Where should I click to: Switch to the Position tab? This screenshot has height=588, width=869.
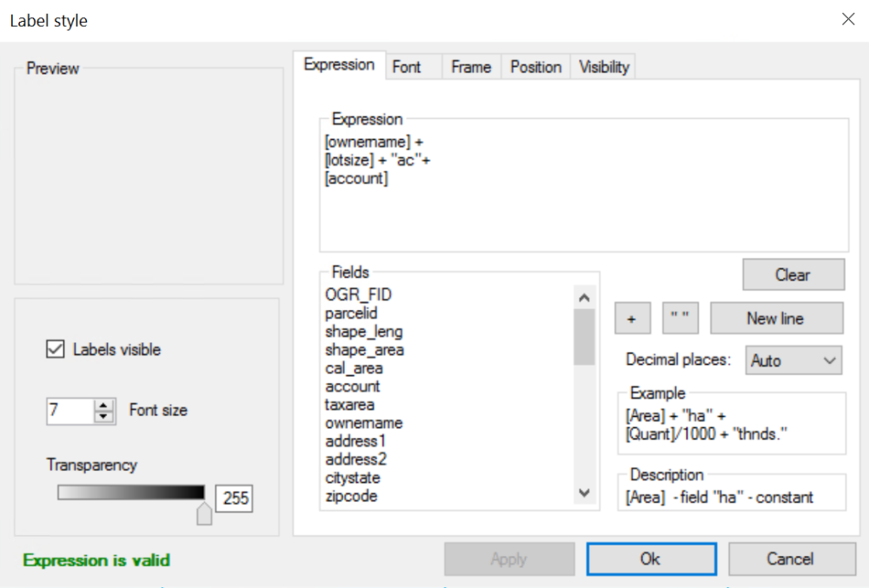[x=535, y=66]
